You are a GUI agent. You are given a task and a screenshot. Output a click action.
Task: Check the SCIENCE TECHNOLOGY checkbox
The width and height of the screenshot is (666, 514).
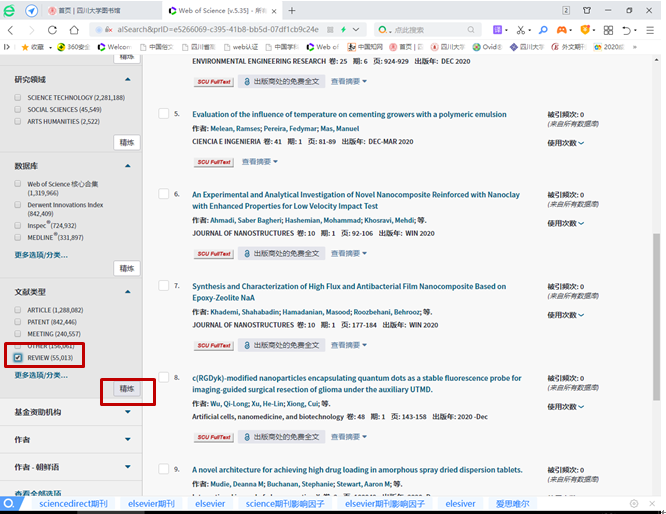point(17,97)
